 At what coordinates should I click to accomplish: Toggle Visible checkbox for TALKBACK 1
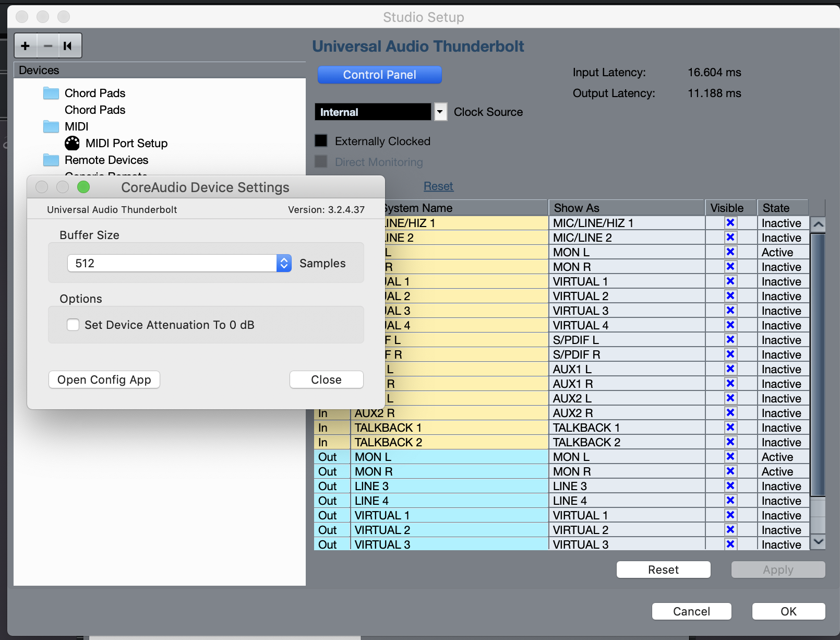[x=730, y=428]
